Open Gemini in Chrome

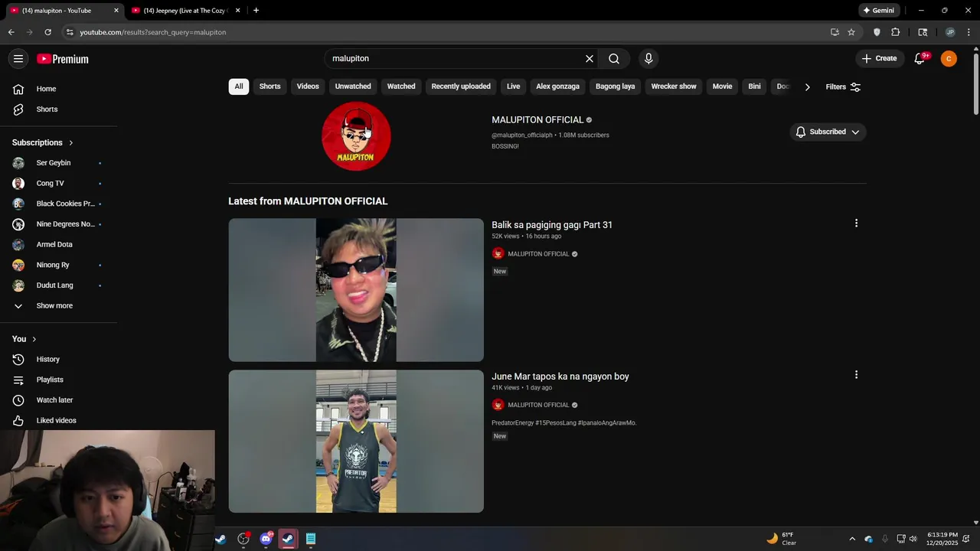pos(878,11)
